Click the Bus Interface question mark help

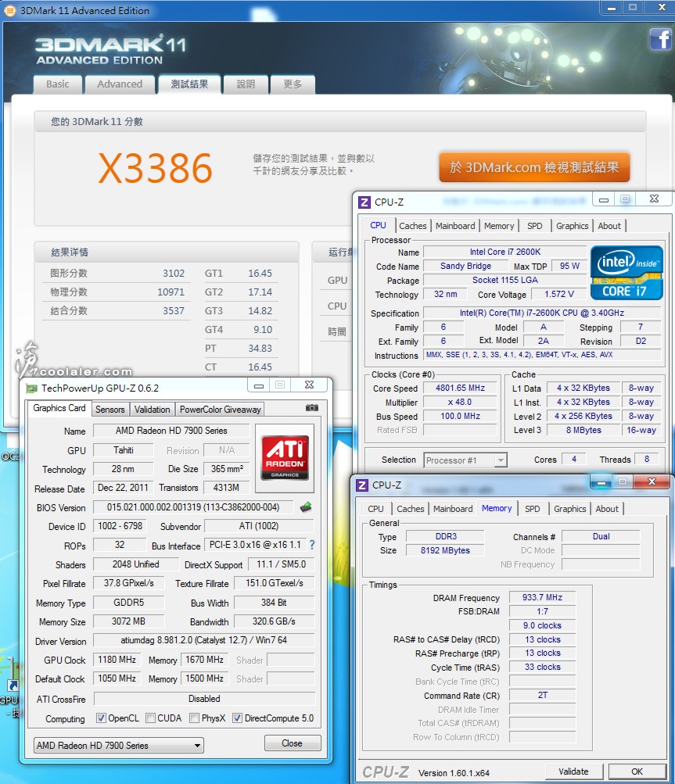[x=312, y=545]
